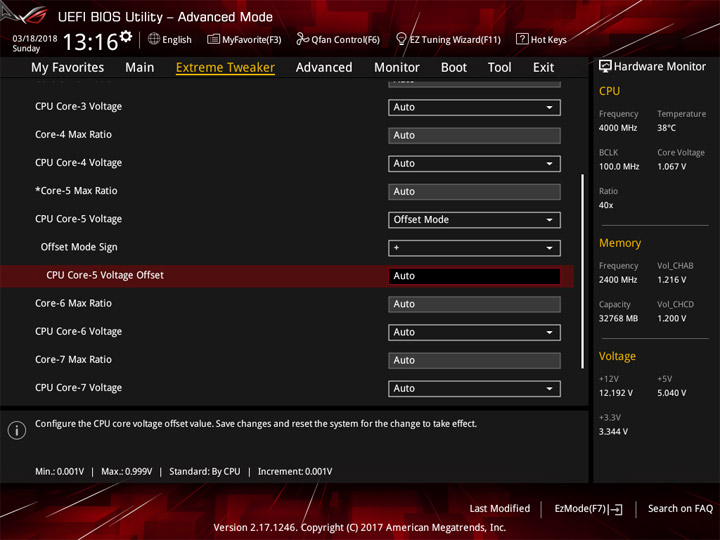The height and width of the screenshot is (540, 720).
Task: Click the EzMode exit arrow icon
Action: 616,509
